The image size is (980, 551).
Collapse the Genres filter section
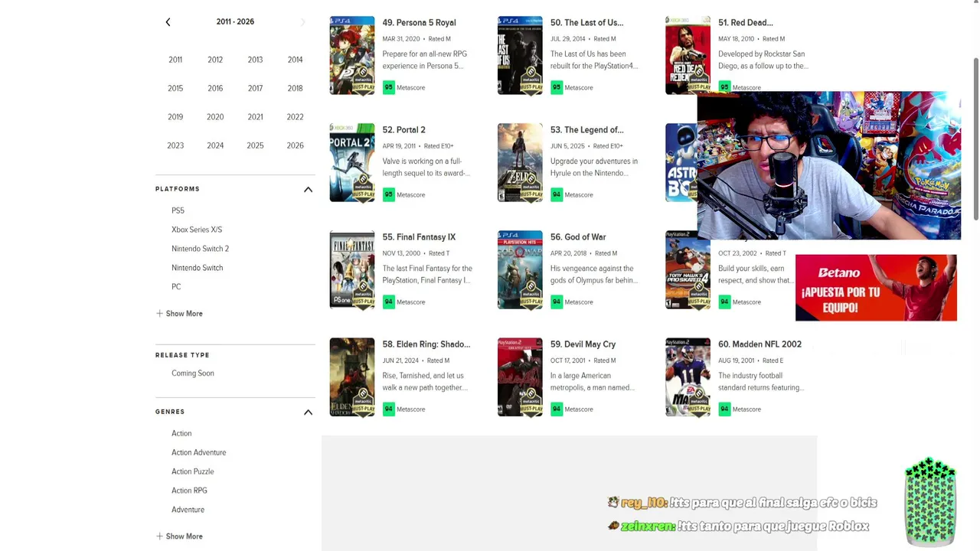coord(308,412)
